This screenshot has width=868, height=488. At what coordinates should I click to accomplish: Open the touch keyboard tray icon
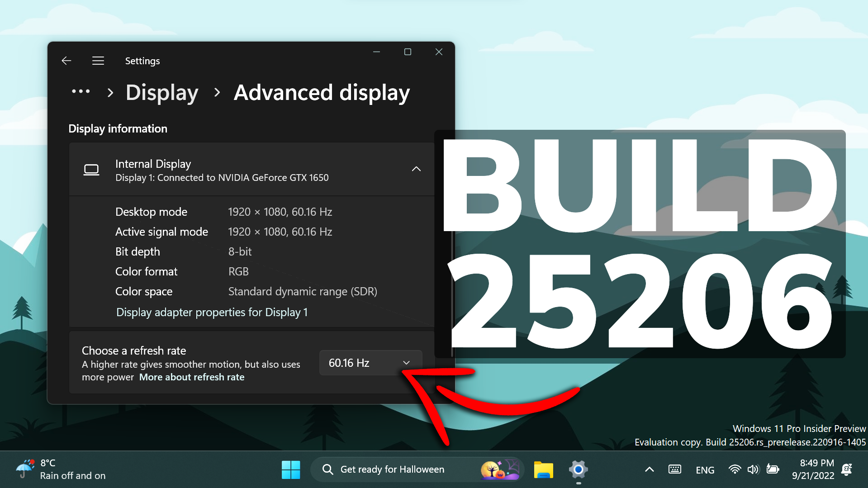[x=674, y=469]
